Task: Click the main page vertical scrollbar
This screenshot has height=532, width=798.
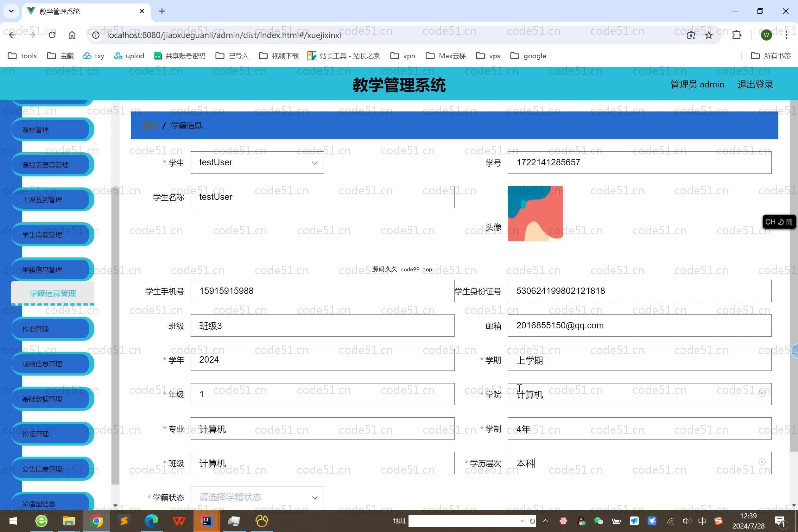Action: pyautogui.click(x=794, y=275)
